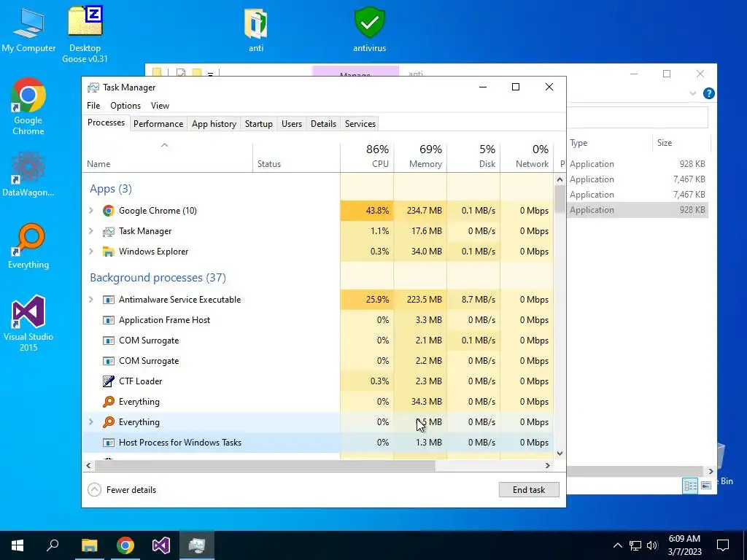This screenshot has width=747, height=560.
Task: Open volume control in tray
Action: [x=652, y=545]
